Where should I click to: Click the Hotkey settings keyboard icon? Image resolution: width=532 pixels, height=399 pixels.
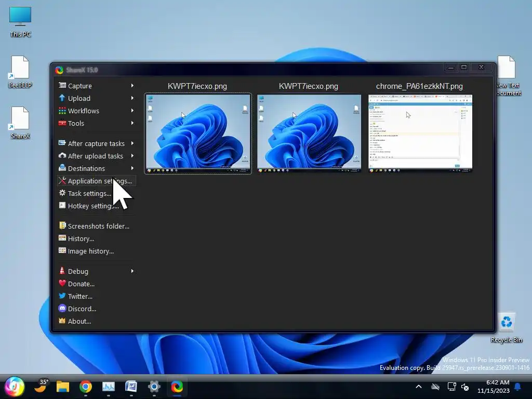62,205
